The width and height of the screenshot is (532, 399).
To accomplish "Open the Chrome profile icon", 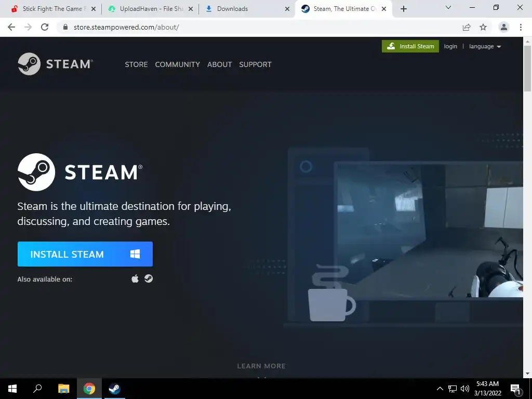I will click(504, 27).
